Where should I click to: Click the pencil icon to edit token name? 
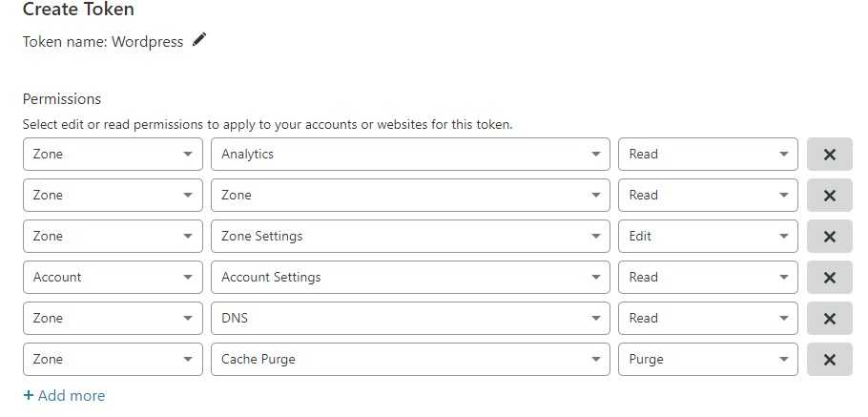tap(198, 40)
